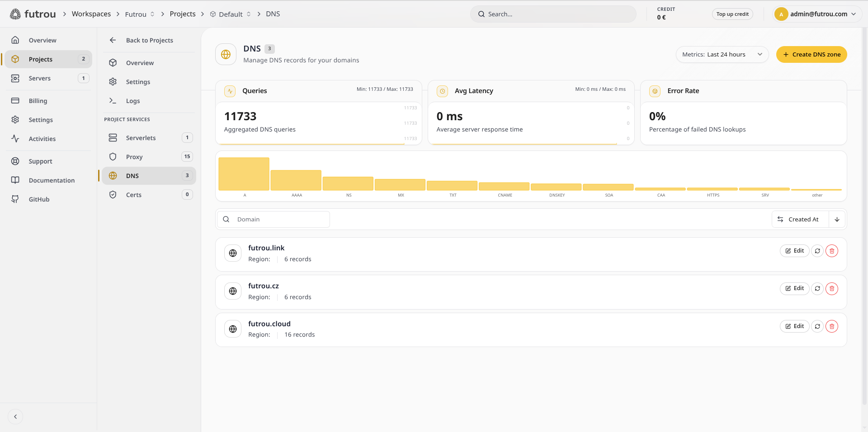This screenshot has height=432, width=868.
Task: Delete the futrou.link DNS zone
Action: point(832,251)
